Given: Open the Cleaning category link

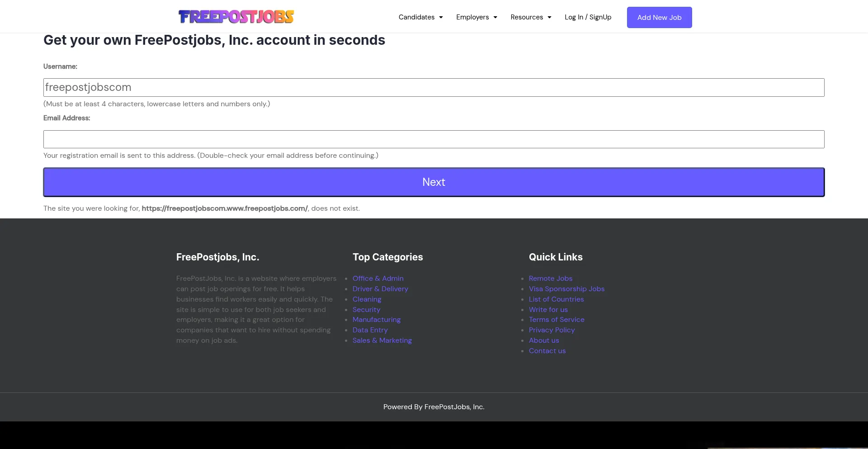Looking at the screenshot, I should [x=367, y=299].
